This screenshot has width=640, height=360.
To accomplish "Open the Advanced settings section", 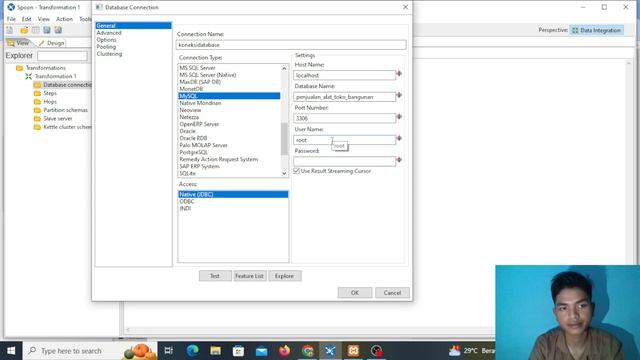I will (109, 33).
